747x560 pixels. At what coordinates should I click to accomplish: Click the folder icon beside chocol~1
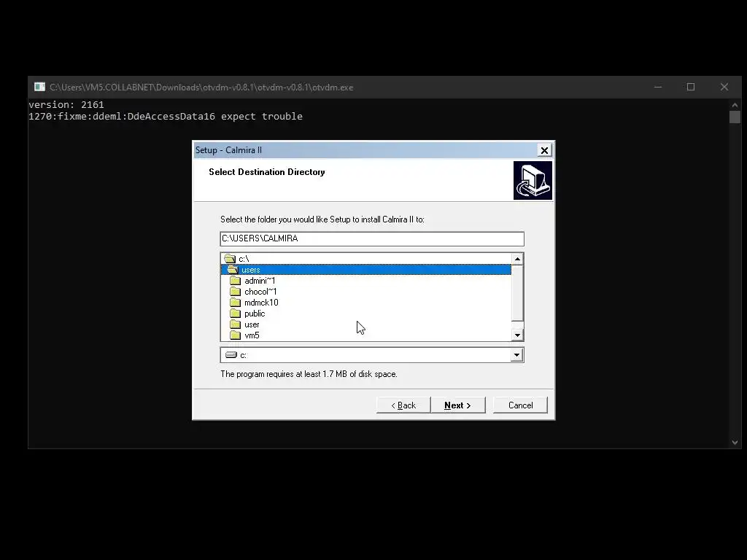[x=236, y=292]
